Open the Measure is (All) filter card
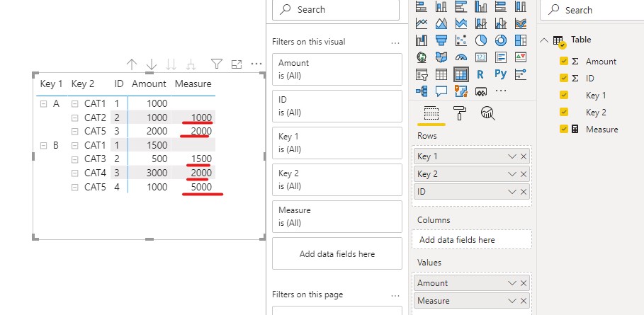644x315 pixels. (x=337, y=217)
